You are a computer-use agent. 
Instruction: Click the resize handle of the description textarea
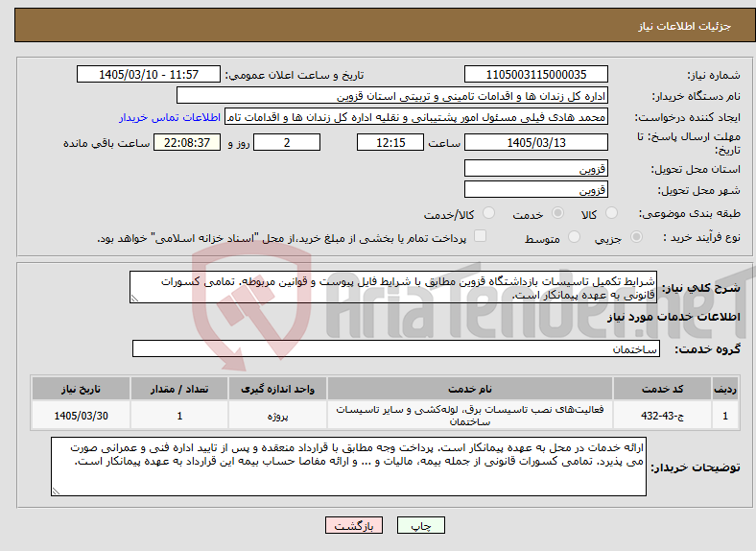tap(134, 299)
